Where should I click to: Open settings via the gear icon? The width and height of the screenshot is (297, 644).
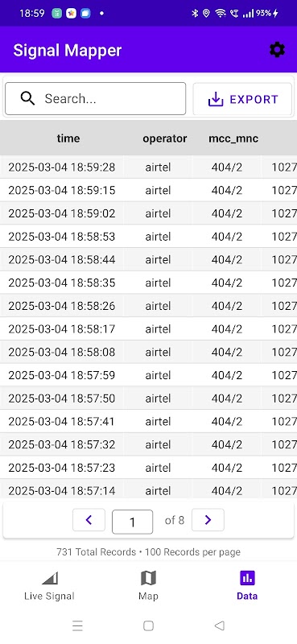pos(277,50)
